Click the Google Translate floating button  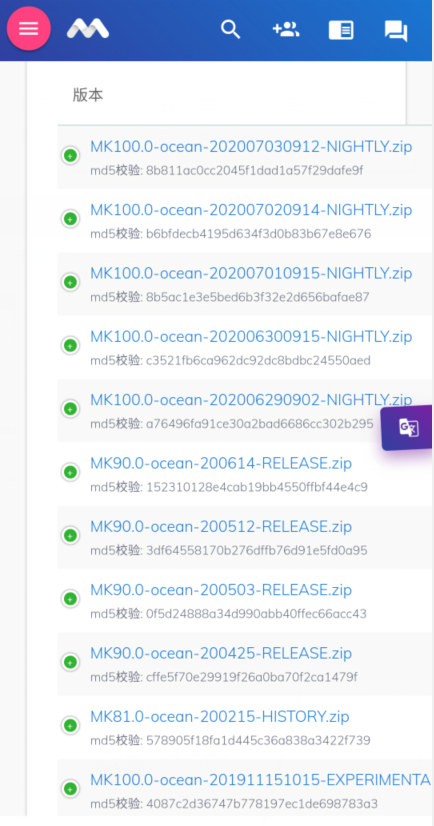409,427
